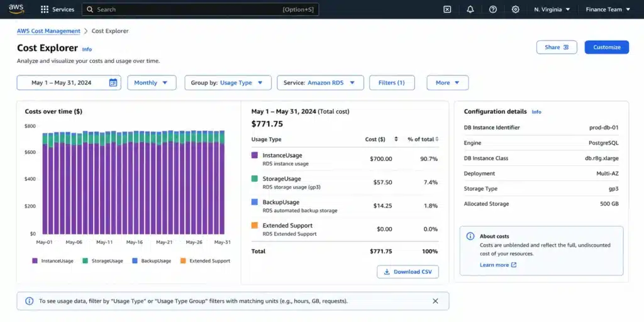Click the orange Extended Support swatch in table
This screenshot has width=644, height=322.
[255, 226]
